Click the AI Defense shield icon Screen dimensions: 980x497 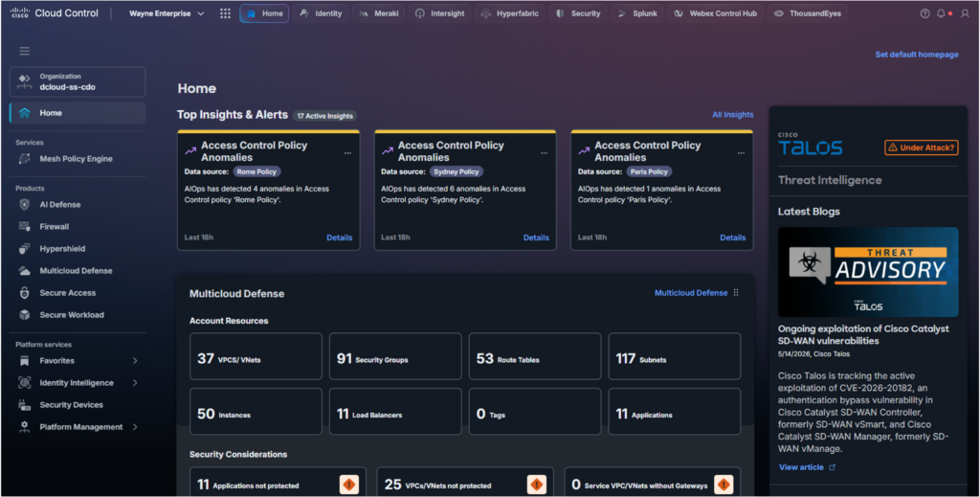pos(24,204)
